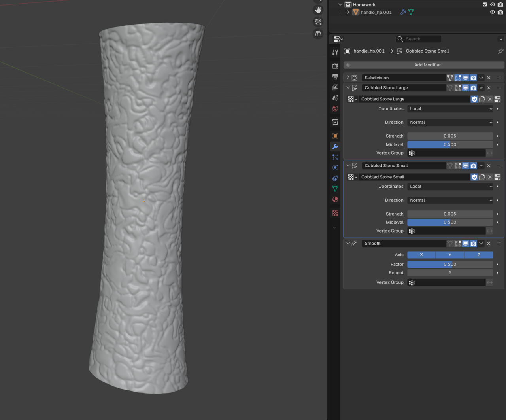506x420 pixels.
Task: Click the modifiers wrench icon beside handle_hp.001
Action: pyautogui.click(x=403, y=12)
